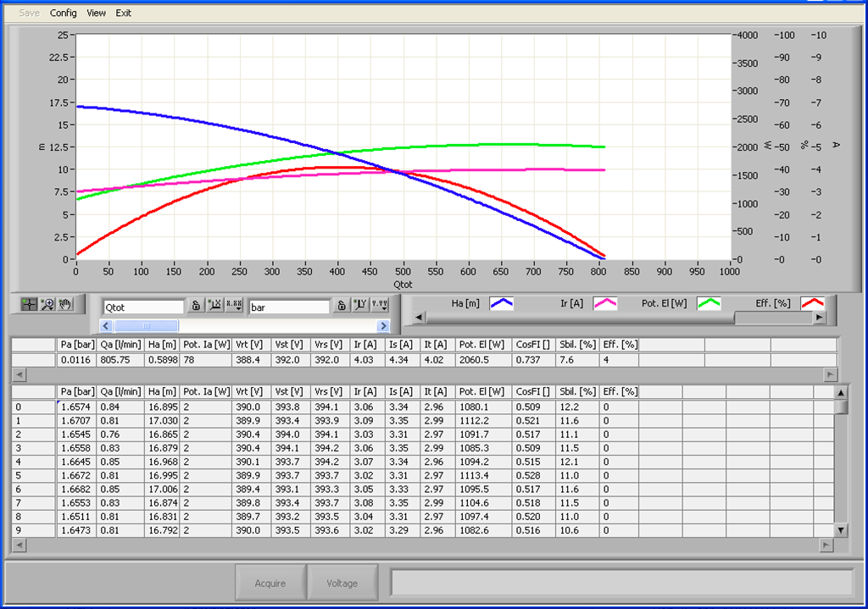Click the Exit menu item
This screenshot has width=868, height=609.
[124, 14]
